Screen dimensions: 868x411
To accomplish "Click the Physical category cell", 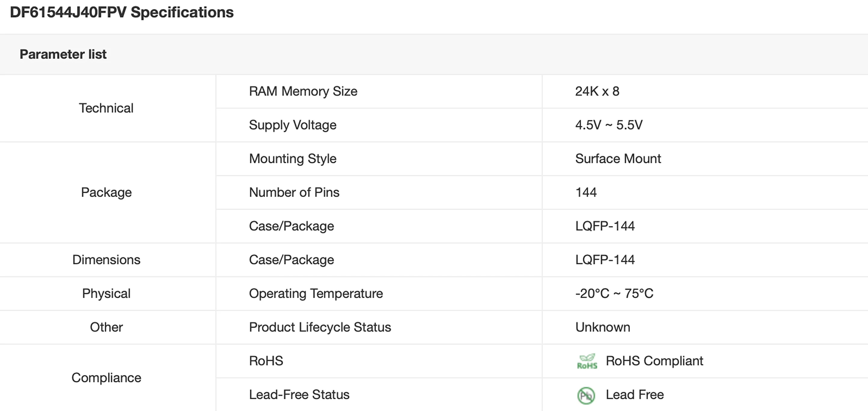I will point(106,294).
